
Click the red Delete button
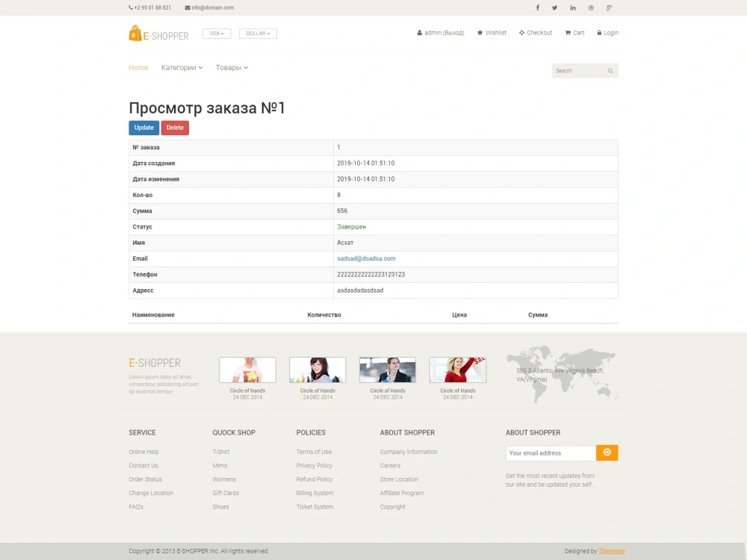coord(175,128)
